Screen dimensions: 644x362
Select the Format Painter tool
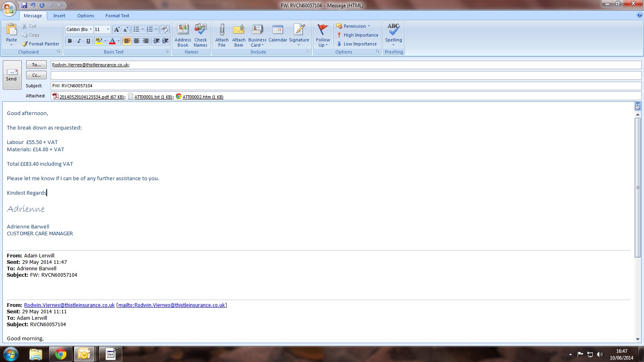tap(41, 44)
